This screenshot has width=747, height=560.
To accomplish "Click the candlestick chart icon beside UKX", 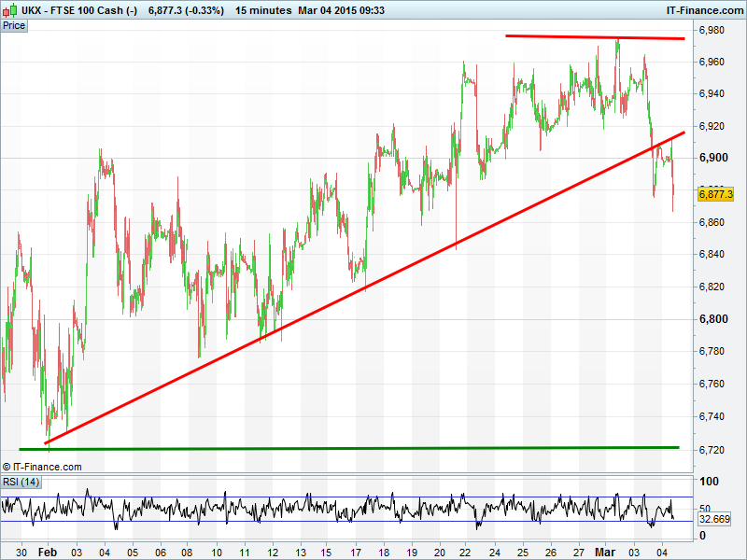I will (x=8, y=10).
